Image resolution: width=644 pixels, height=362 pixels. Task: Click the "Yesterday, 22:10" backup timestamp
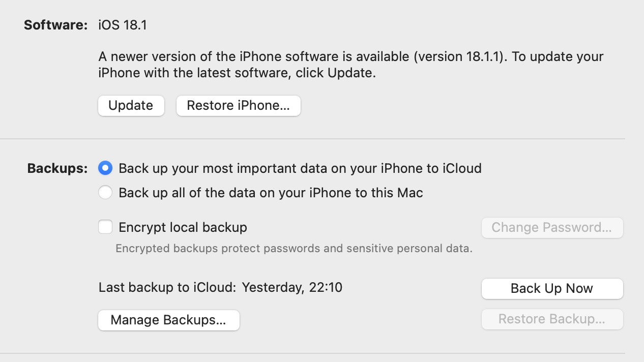pos(292,288)
